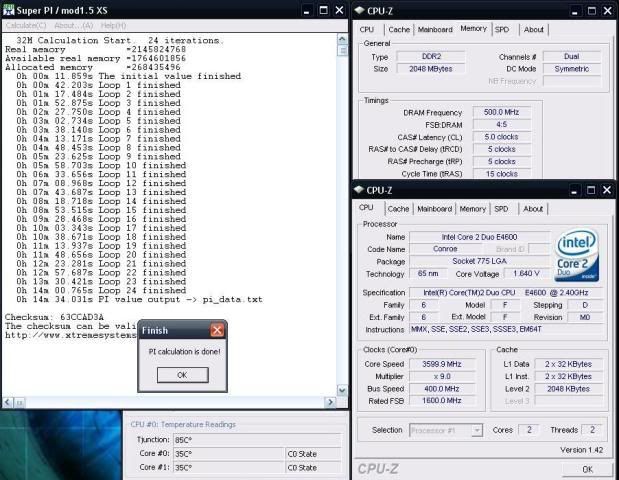The image size is (619, 480).
Task: Click Super PI horizontal scrollbar left arrow
Action: 8,402
